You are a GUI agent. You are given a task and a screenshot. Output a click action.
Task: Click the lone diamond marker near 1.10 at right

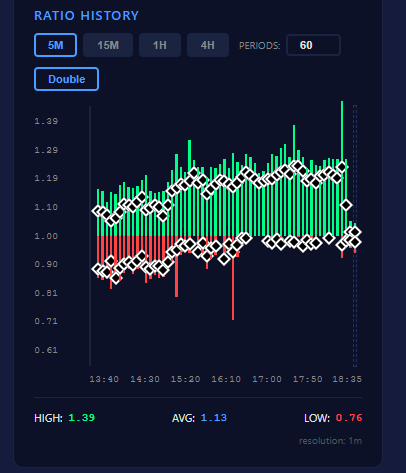point(346,205)
